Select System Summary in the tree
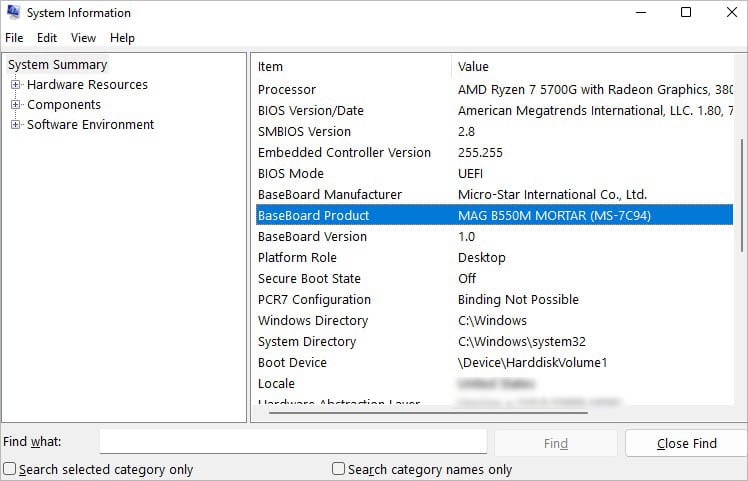Screen dimensions: 748x481 pos(57,64)
